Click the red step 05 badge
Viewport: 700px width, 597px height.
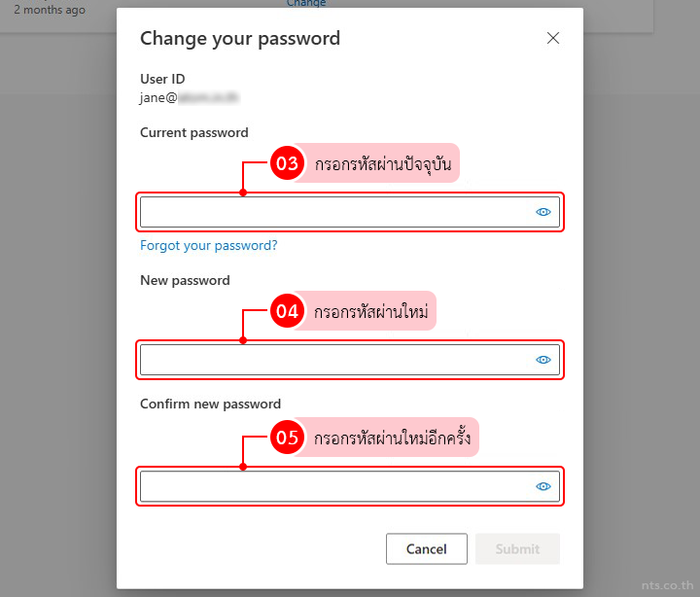(288, 439)
